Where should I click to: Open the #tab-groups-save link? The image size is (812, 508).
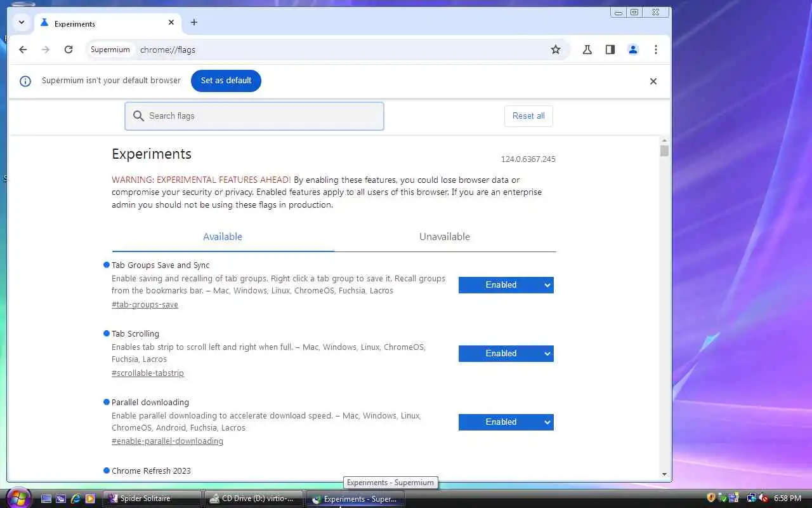tap(145, 305)
